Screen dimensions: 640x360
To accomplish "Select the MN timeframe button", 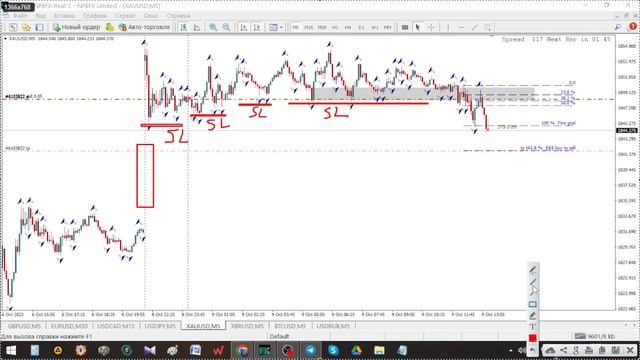I will (x=387, y=27).
